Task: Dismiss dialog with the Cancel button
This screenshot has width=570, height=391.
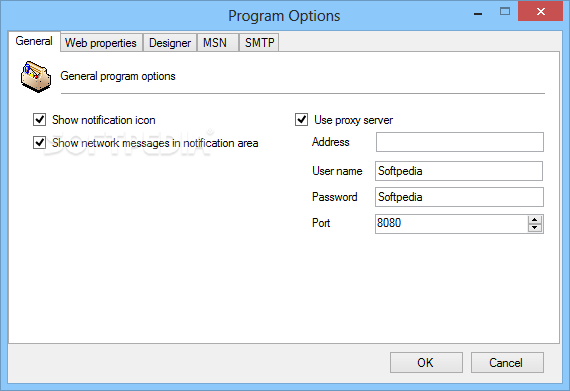Action: pyautogui.click(x=507, y=363)
